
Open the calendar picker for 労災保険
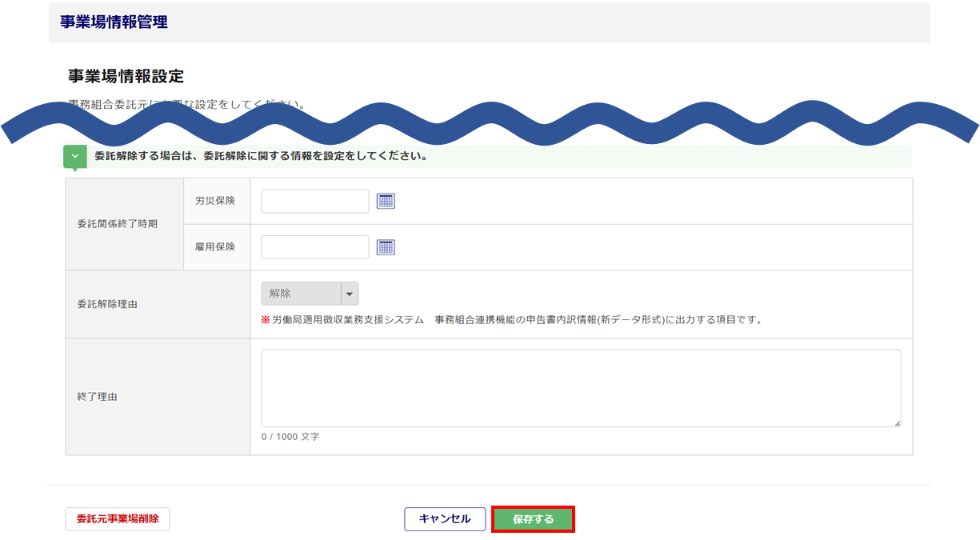(386, 202)
